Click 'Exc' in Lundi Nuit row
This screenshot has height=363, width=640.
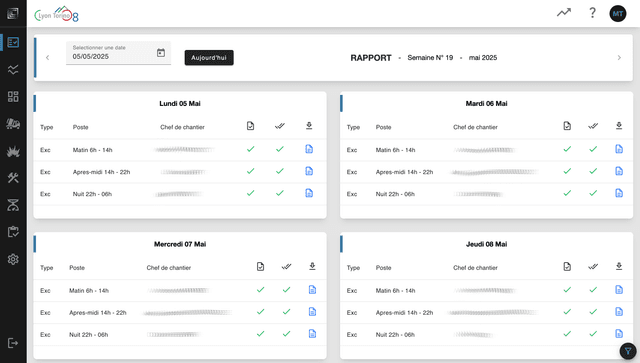[x=45, y=194]
